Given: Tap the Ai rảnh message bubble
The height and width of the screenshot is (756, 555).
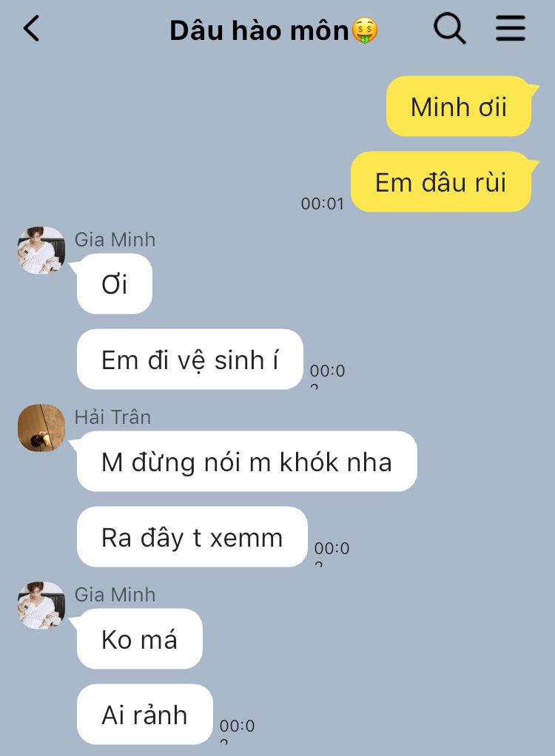Looking at the screenshot, I should point(144,714).
